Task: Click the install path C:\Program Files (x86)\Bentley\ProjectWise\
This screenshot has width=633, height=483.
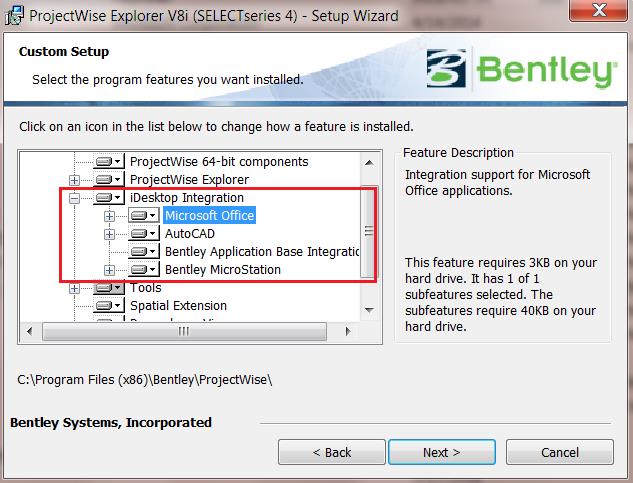Action: click(145, 380)
